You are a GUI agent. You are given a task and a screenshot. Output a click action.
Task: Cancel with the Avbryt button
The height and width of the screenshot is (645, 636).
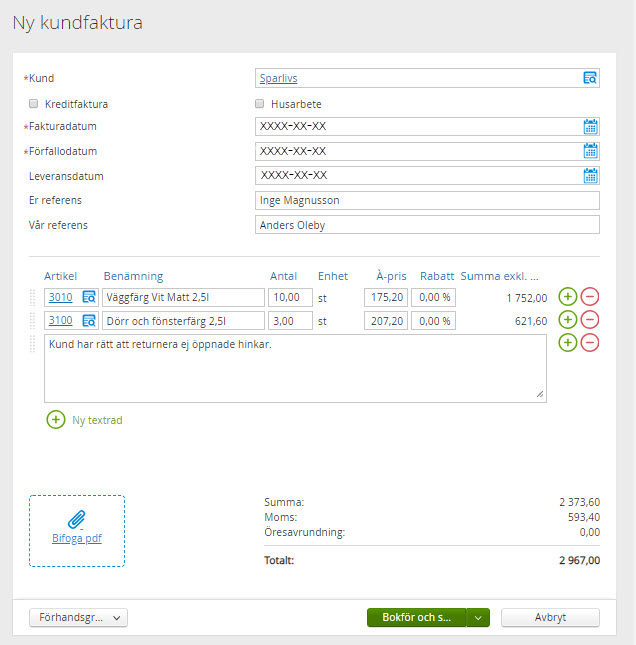[550, 617]
